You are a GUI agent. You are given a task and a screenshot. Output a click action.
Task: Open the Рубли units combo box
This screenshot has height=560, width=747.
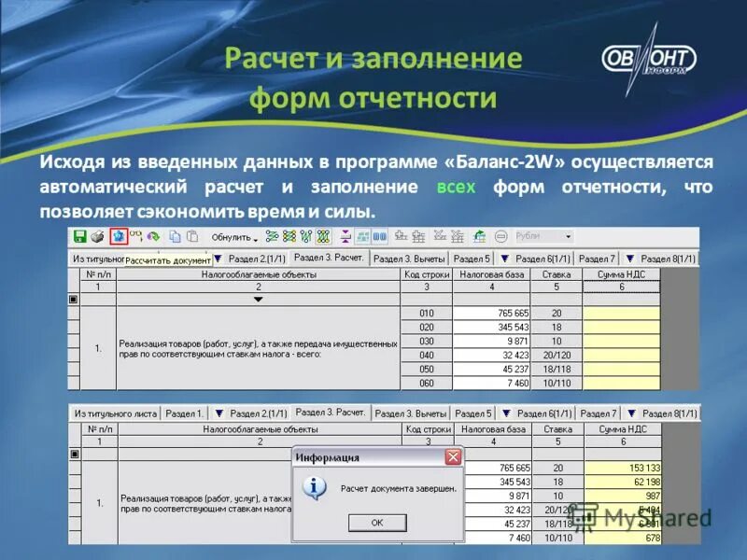pos(543,236)
